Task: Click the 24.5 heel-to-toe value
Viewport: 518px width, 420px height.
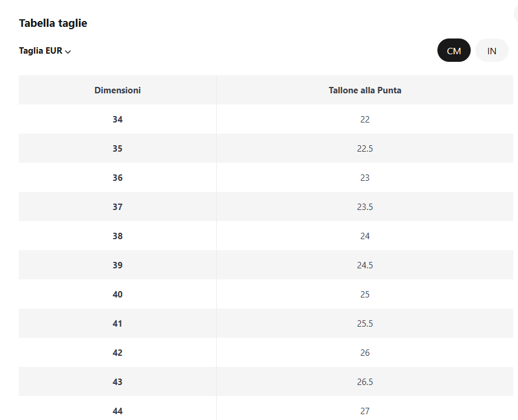Action: click(x=365, y=265)
